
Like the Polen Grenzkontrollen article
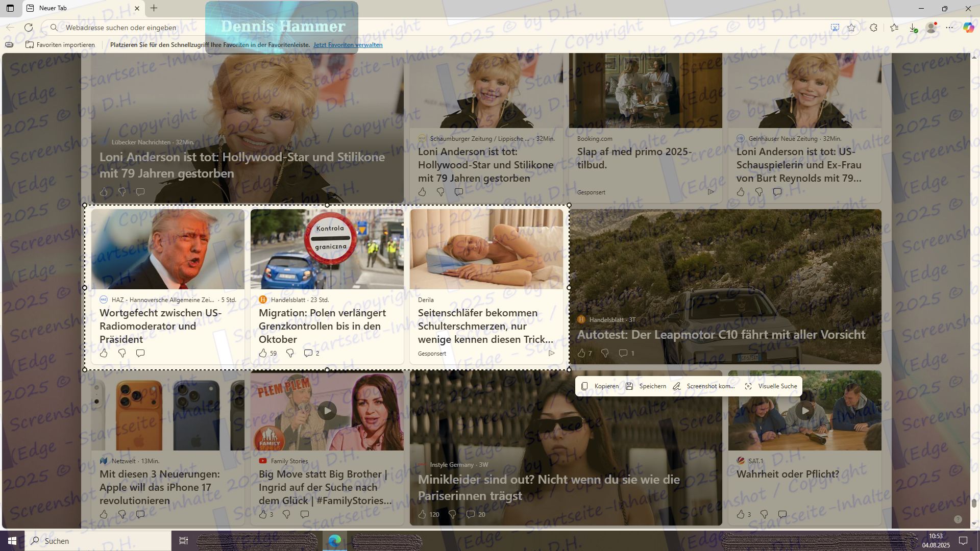pos(263,353)
